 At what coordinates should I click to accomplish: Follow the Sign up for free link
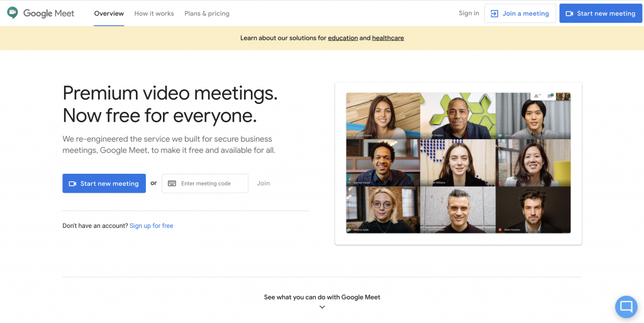pos(152,225)
